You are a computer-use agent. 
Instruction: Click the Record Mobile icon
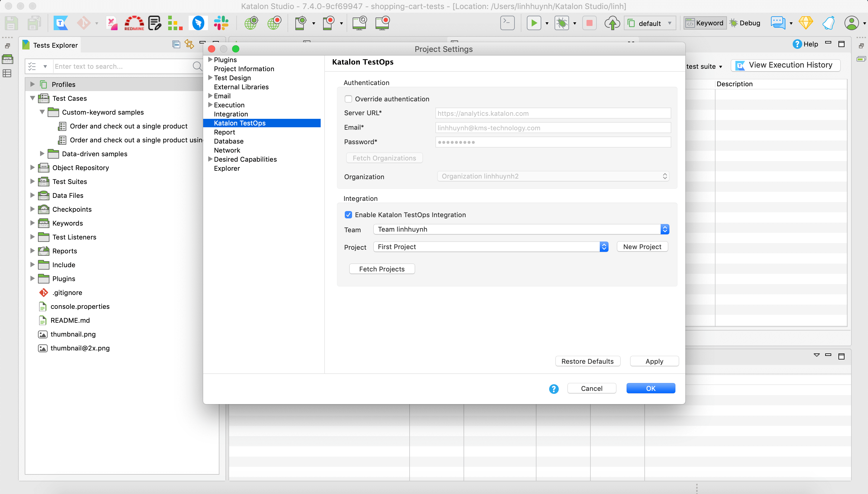click(x=328, y=23)
